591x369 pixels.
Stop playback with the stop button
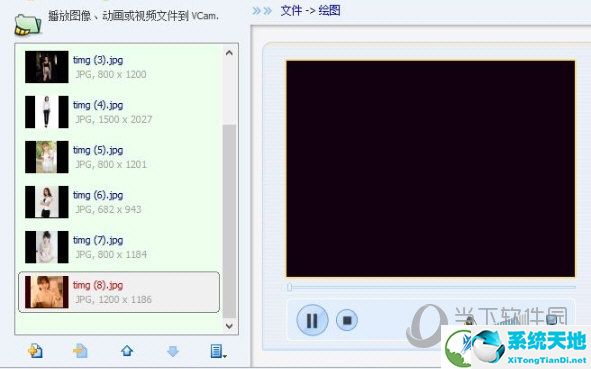(347, 320)
